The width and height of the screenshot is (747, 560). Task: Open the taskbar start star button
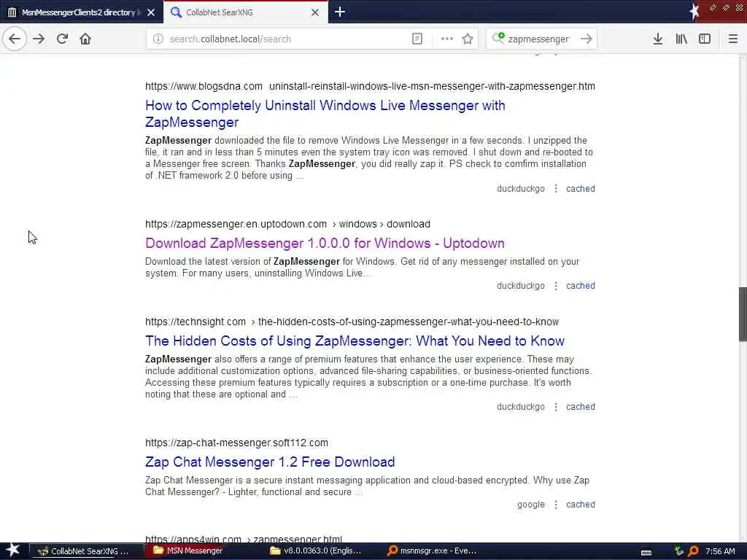(x=12, y=551)
